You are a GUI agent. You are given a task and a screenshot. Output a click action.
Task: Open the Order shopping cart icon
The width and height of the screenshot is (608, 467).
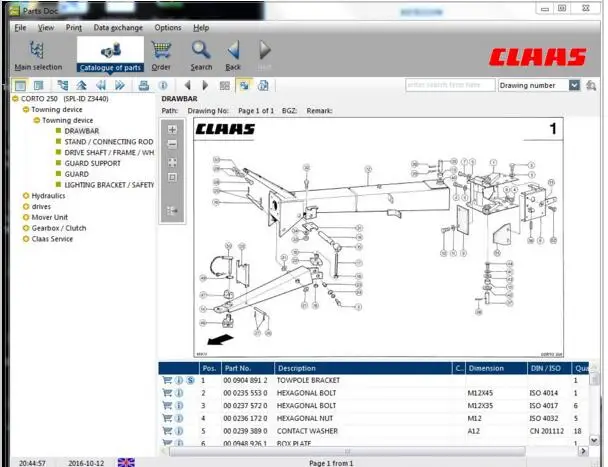coord(160,54)
